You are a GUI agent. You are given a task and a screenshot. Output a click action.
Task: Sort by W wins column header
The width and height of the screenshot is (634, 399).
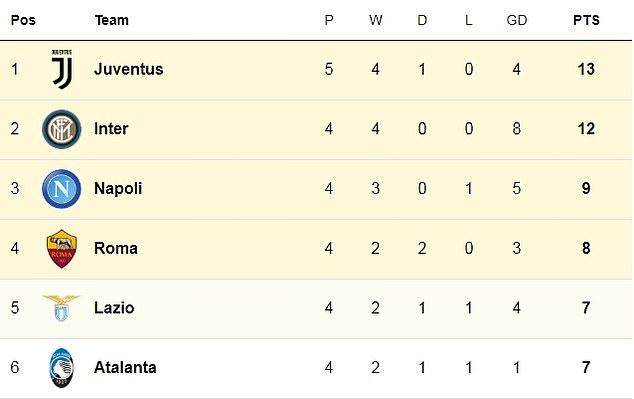tap(376, 20)
